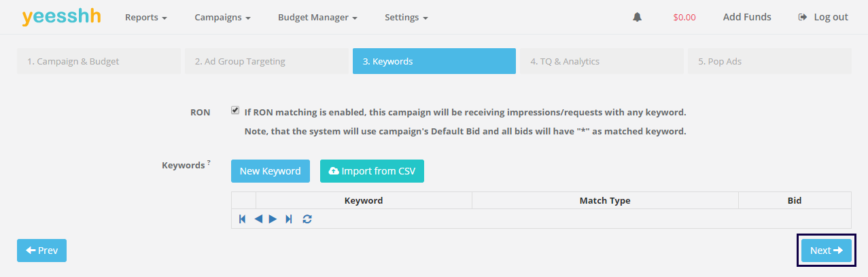Refresh the keywords table

point(307,219)
